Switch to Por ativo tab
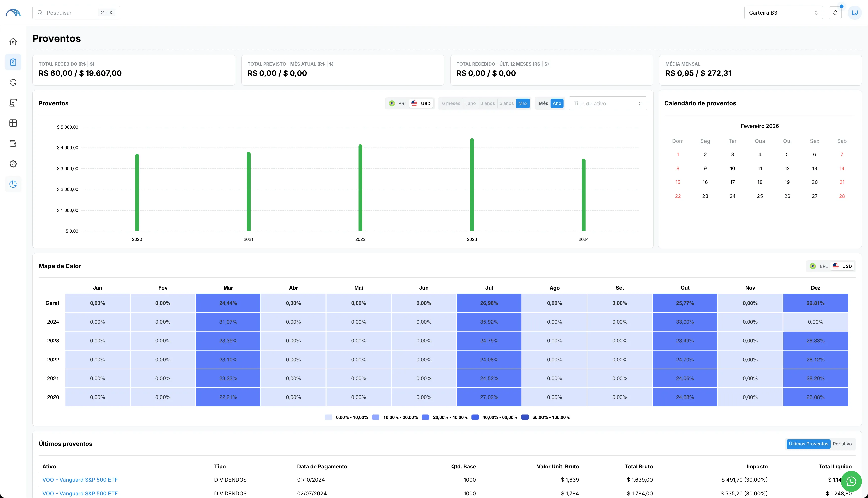 [x=842, y=444]
